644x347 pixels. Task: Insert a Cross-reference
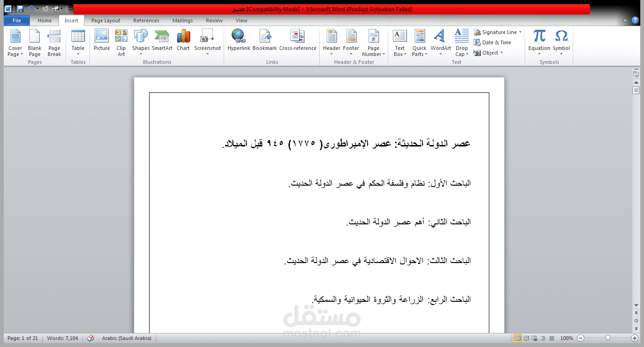298,40
